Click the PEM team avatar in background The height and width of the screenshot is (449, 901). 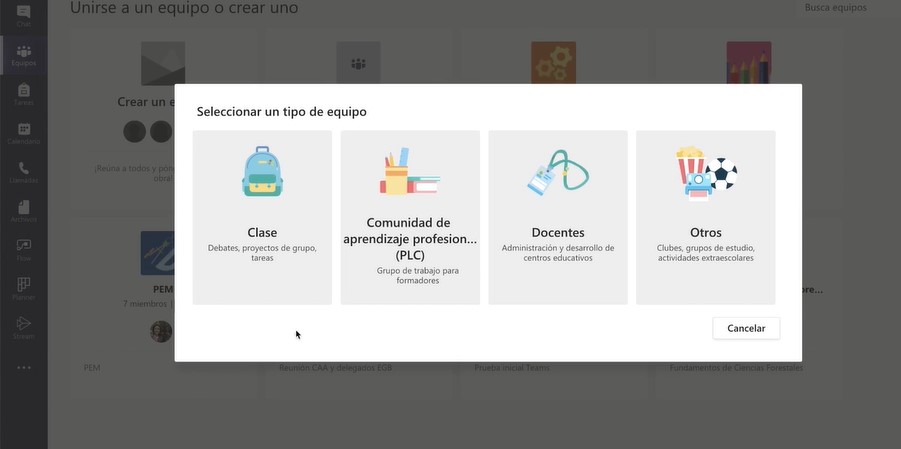[158, 254]
